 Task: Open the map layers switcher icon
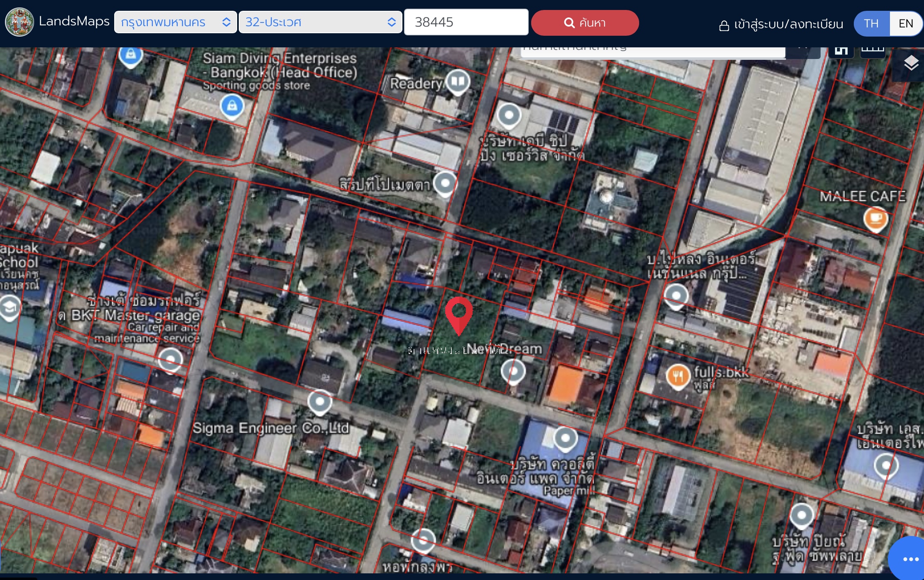[x=912, y=63]
